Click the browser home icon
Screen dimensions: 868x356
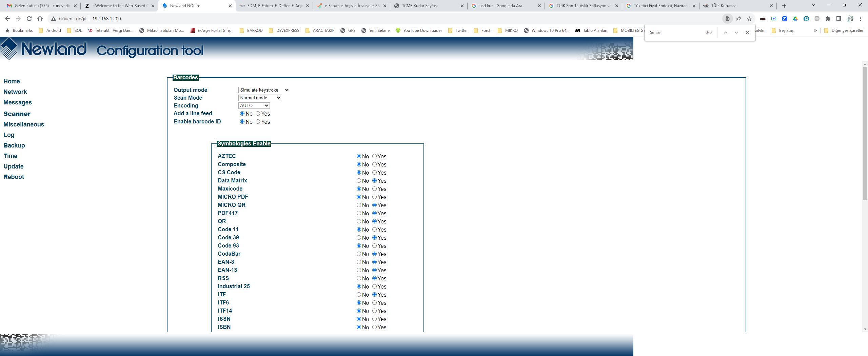[40, 19]
